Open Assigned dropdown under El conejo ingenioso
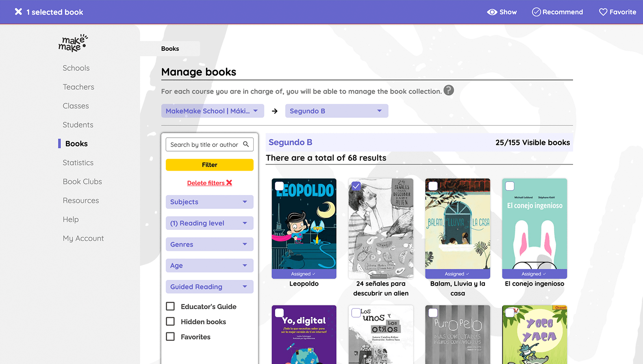The width and height of the screenshot is (643, 364). click(x=534, y=274)
